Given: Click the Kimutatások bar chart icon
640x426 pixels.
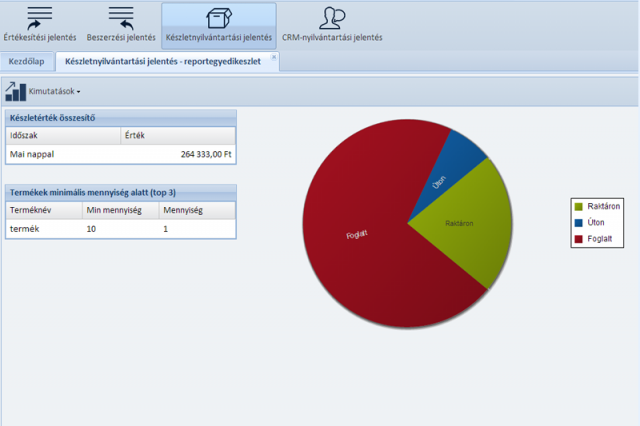Looking at the screenshot, I should coord(16,91).
